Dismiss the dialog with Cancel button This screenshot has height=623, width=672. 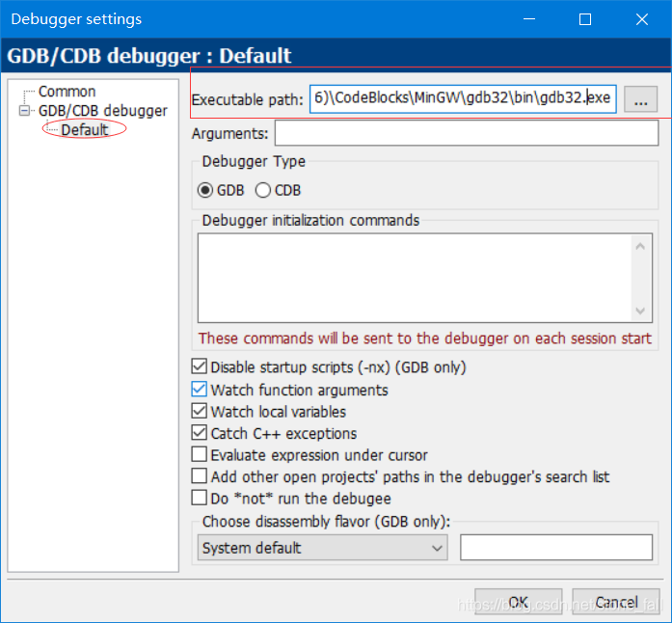point(616,602)
